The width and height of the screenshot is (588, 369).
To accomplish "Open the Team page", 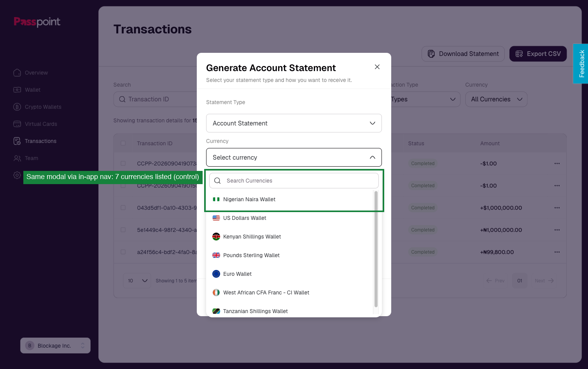I will coord(31,158).
